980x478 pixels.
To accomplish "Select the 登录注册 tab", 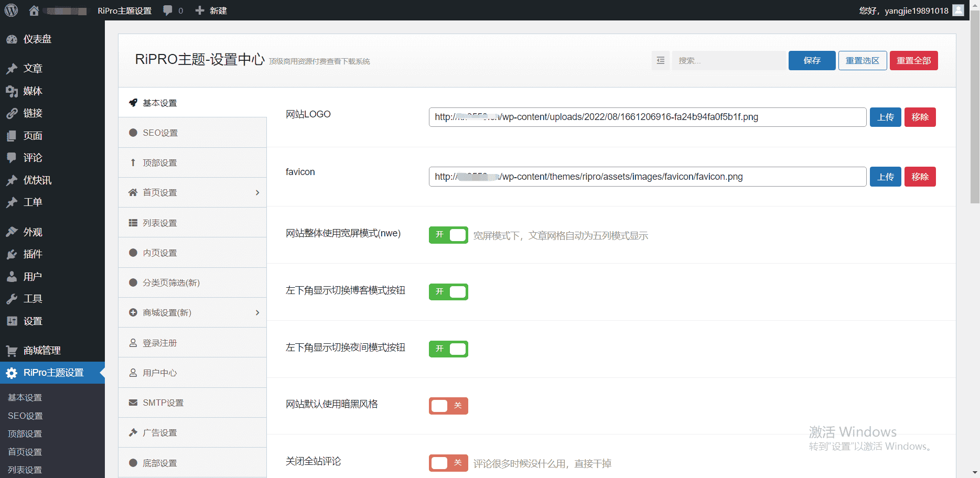I will point(192,343).
